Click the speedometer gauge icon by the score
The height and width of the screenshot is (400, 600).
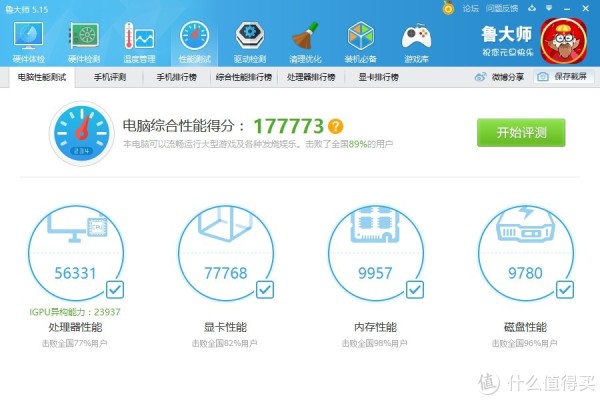(82, 133)
